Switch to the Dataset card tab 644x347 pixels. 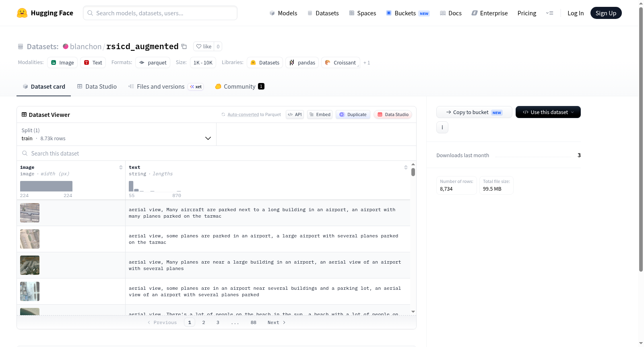[x=43, y=86]
